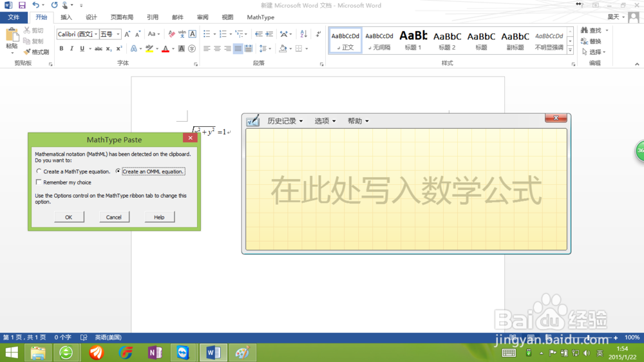Viewport: 644px width, 362px height.
Task: Open the MathType ribbon tab
Action: pos(260,17)
